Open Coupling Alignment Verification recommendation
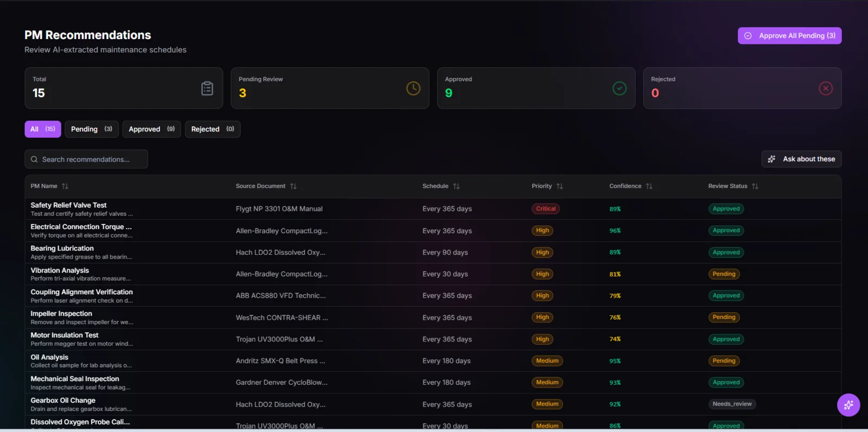 [x=433, y=295]
